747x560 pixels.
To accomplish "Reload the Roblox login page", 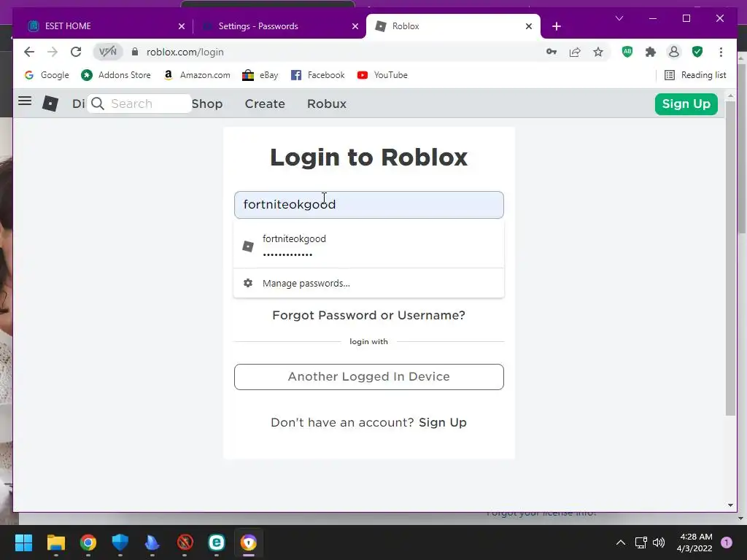I will (x=76, y=52).
